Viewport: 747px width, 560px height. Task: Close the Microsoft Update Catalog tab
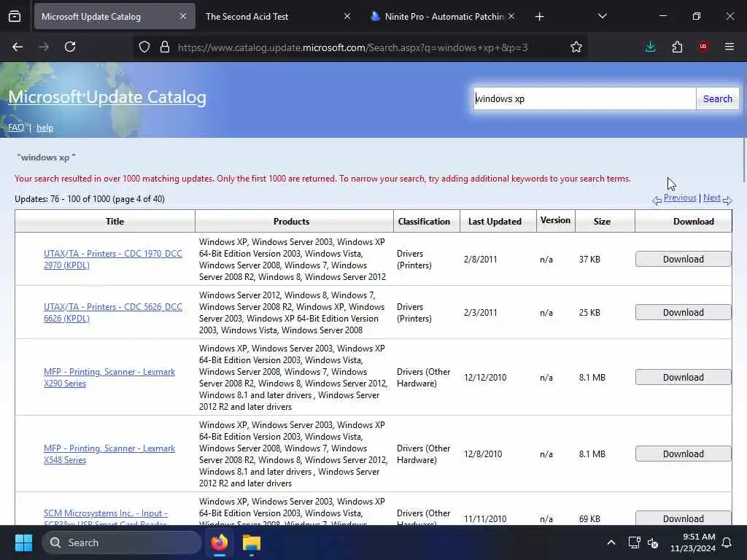[183, 16]
